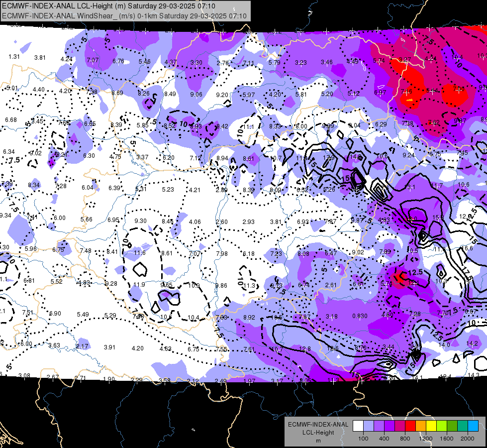Click wind shear value 8.49

(x=170, y=94)
